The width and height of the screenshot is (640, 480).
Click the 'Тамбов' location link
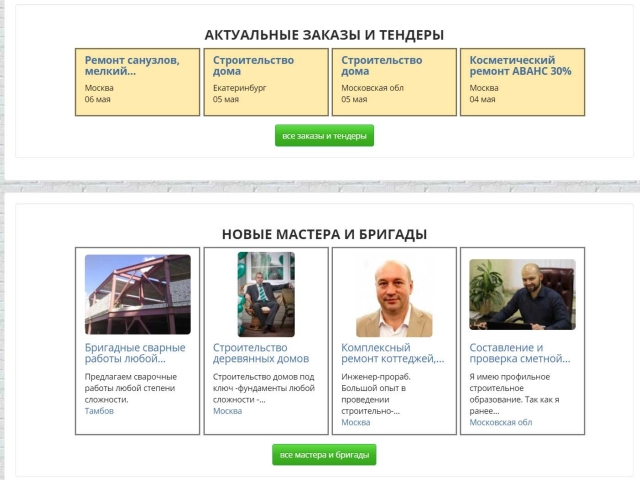(x=99, y=411)
